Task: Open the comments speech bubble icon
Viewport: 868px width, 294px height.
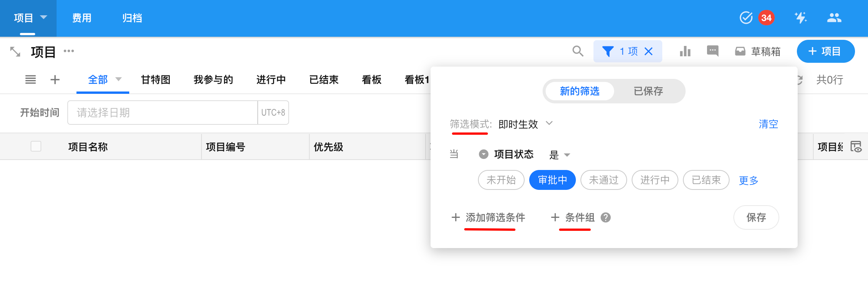Action: tap(712, 51)
